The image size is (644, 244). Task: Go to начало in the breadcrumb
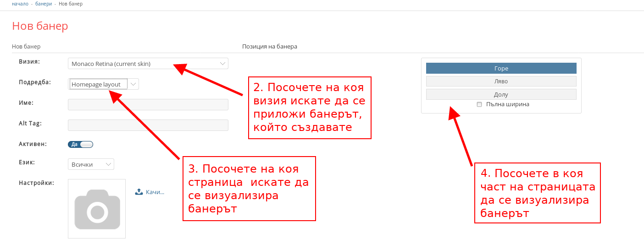pyautogui.click(x=20, y=4)
